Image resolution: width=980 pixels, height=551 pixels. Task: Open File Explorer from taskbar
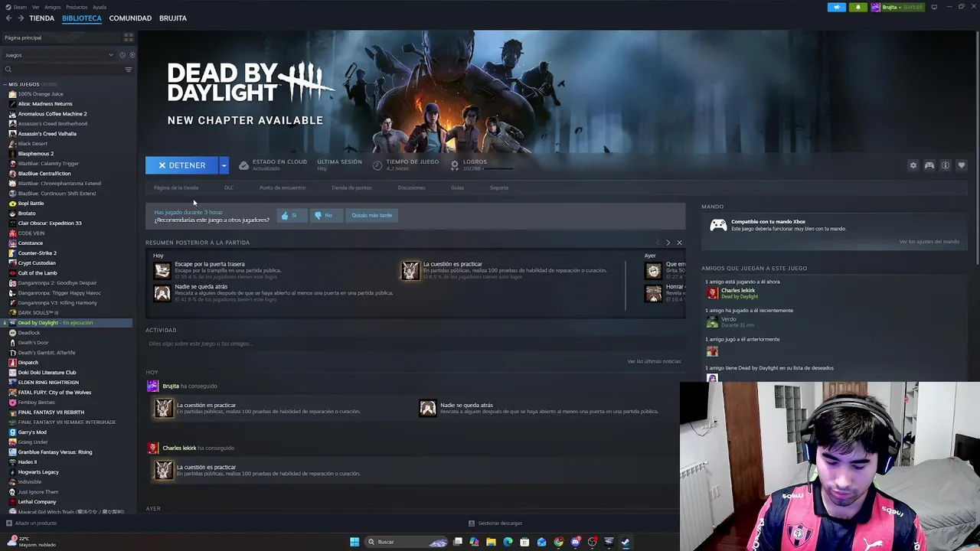pos(491,542)
